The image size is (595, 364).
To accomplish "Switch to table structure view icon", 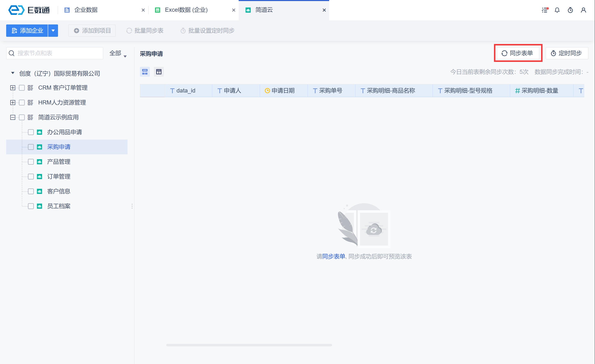I will [159, 72].
